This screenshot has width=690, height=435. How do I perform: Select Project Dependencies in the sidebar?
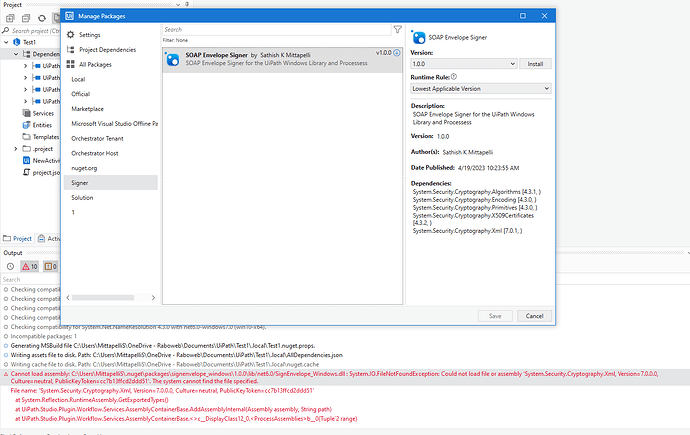[107, 50]
